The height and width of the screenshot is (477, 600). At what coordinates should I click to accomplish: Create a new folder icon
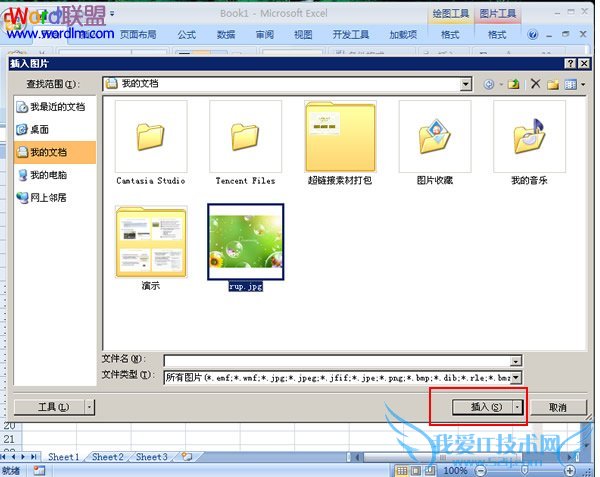click(553, 84)
